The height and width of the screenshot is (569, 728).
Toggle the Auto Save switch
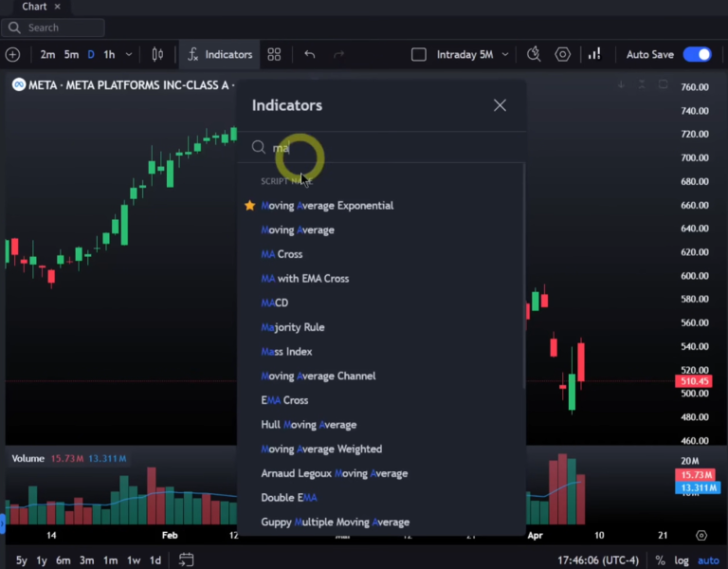point(697,55)
